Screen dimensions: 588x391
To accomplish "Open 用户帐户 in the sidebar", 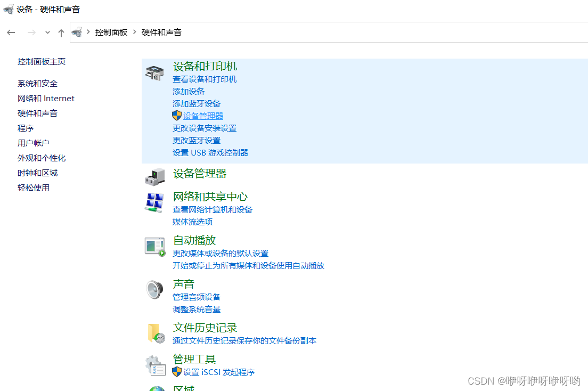I will (x=34, y=143).
